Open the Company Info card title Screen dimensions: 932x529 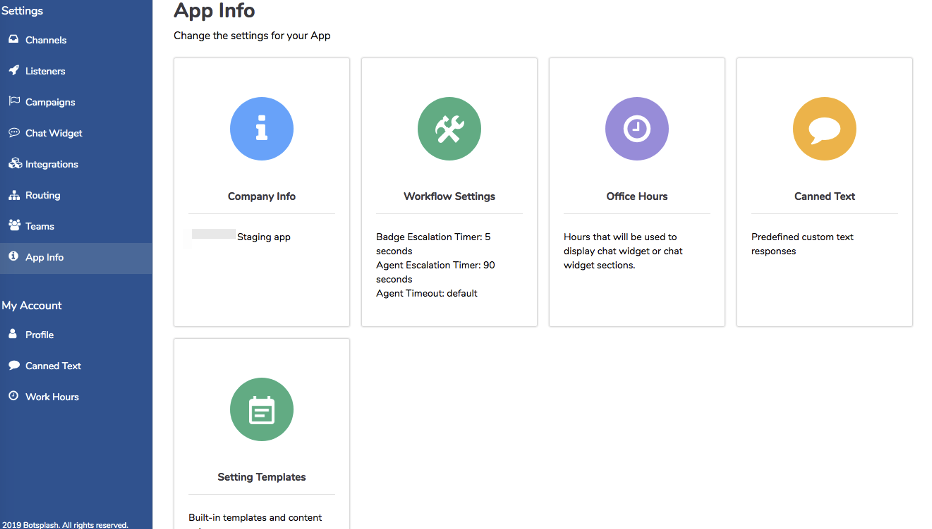(262, 196)
